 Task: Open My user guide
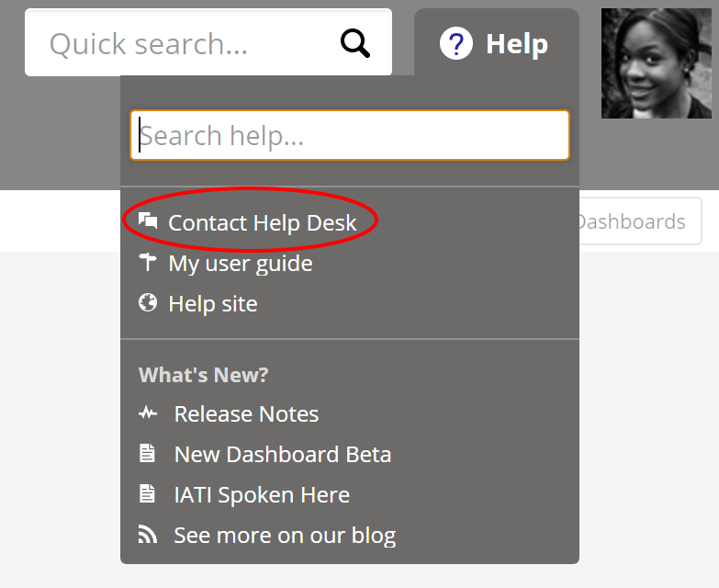click(241, 264)
